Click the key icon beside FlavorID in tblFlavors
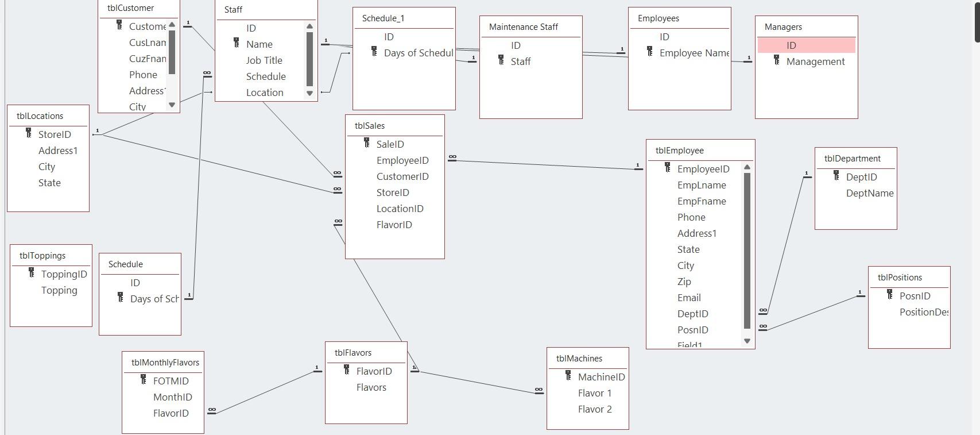The height and width of the screenshot is (435, 980). pyautogui.click(x=347, y=369)
